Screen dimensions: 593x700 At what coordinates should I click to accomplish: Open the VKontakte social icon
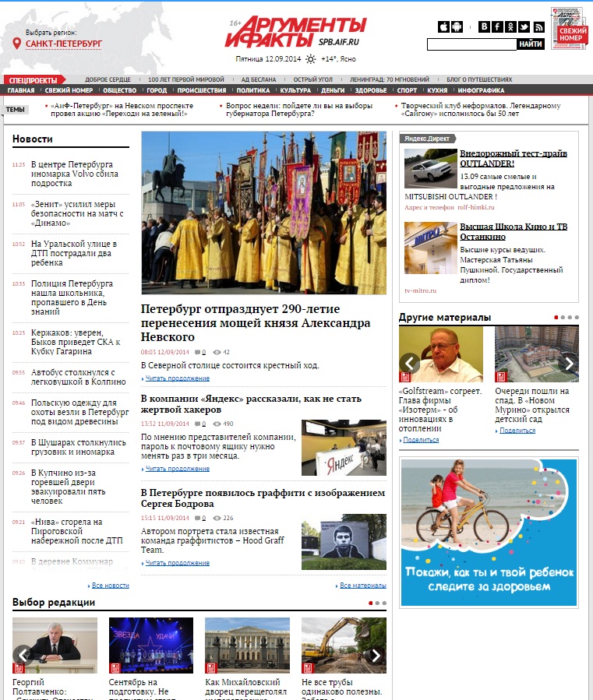[484, 26]
